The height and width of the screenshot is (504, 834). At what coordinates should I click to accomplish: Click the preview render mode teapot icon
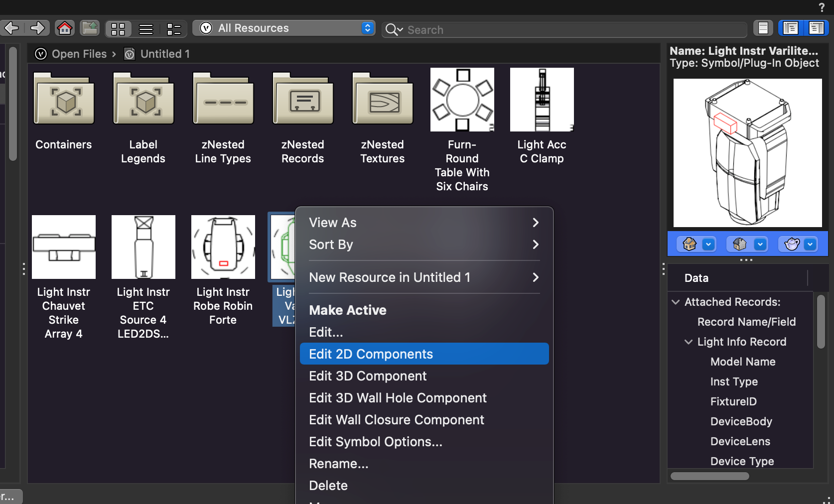point(792,244)
